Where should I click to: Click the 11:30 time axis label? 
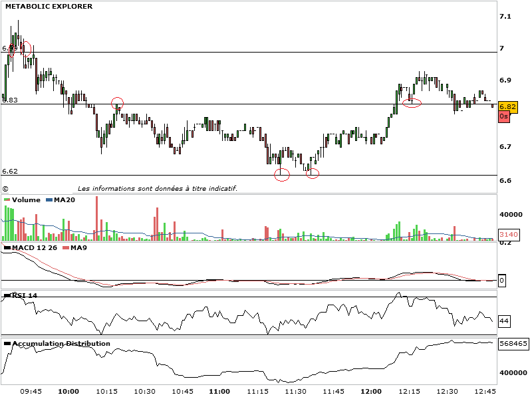[295, 392]
